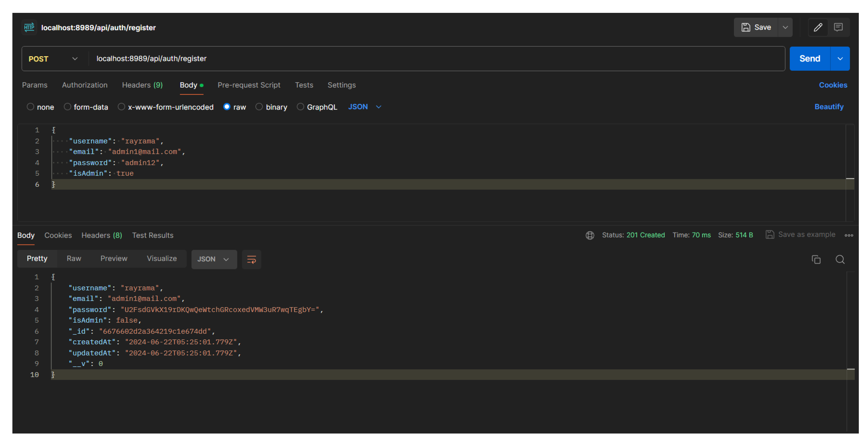Switch to the Authorization tab
The image size is (868, 445).
click(x=84, y=85)
